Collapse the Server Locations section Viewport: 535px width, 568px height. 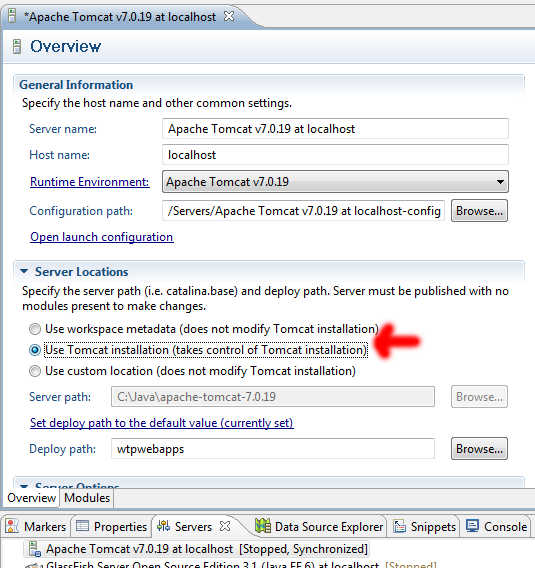(x=24, y=271)
